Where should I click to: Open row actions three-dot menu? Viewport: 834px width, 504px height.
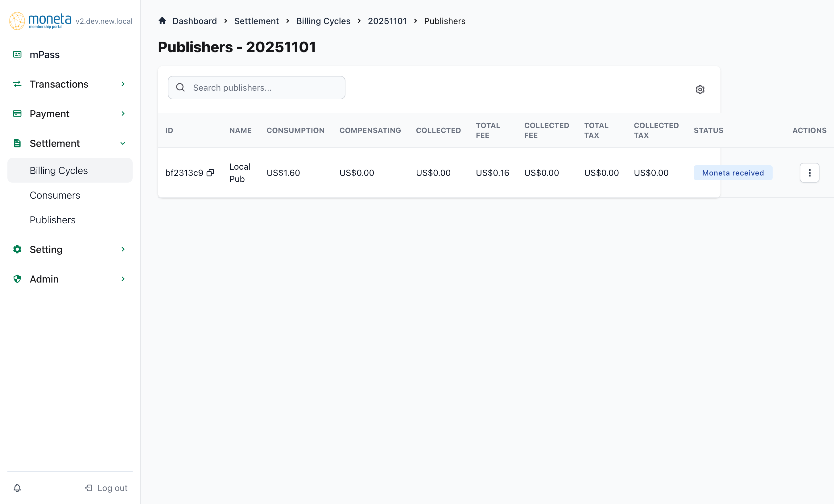[x=809, y=173]
